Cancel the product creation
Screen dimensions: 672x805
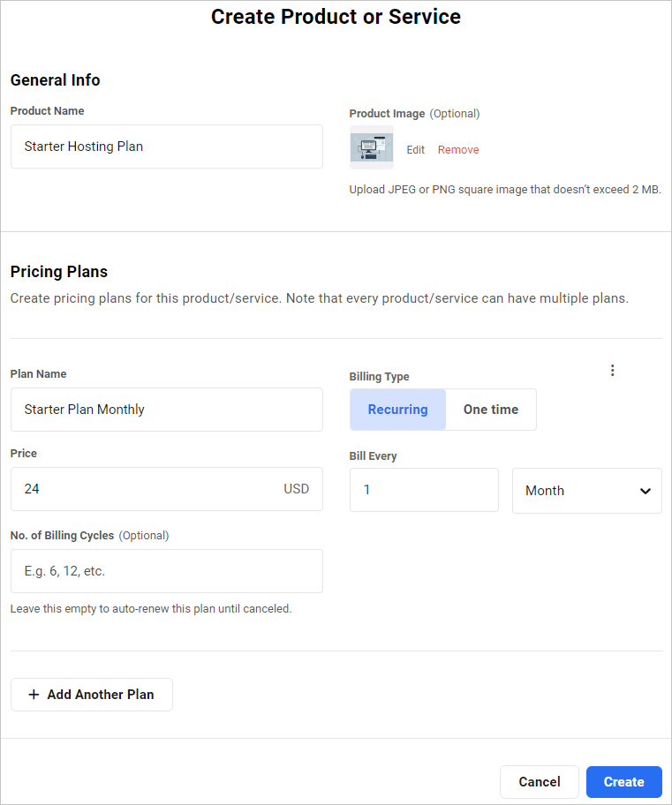539,782
